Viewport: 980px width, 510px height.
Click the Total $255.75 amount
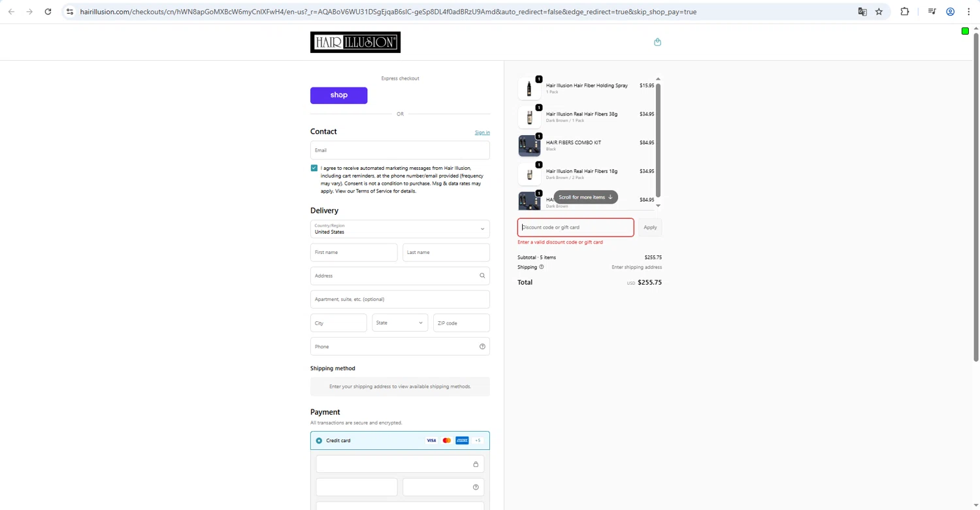[649, 283]
